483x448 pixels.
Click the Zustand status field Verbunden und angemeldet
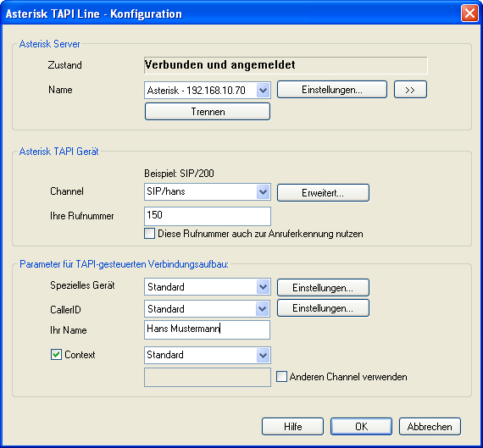[x=286, y=65]
